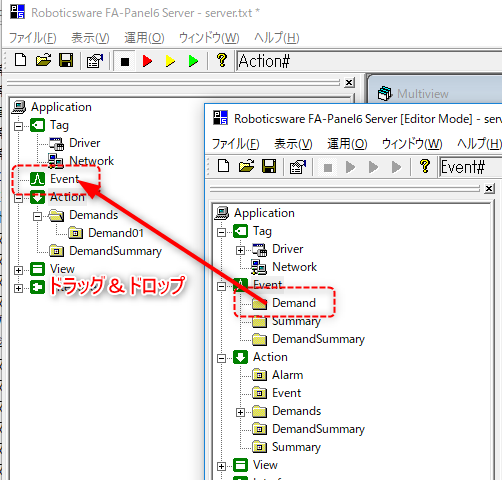The image size is (502, 480).
Task: Click the Save floppy icon in back window toolbar
Action: pos(66,61)
